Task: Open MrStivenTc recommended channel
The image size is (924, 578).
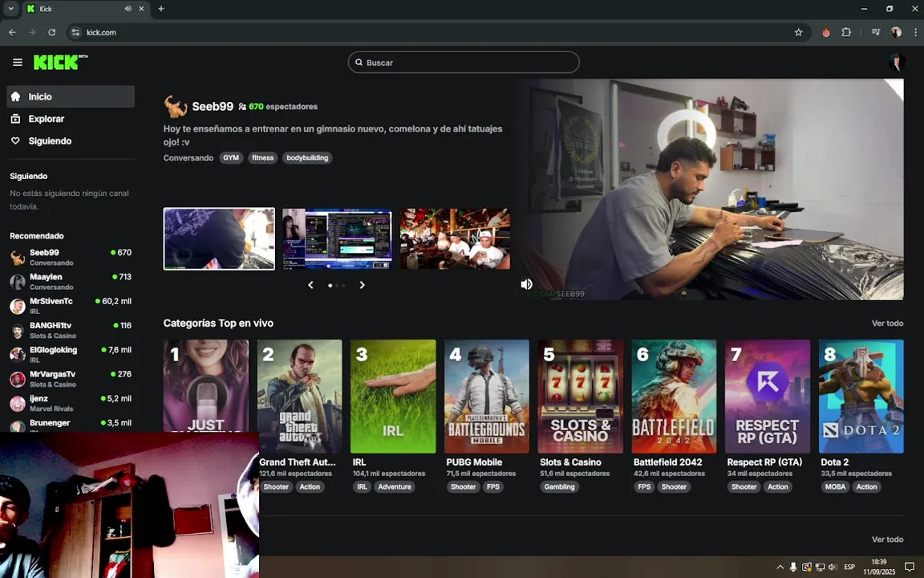Action: click(x=71, y=306)
